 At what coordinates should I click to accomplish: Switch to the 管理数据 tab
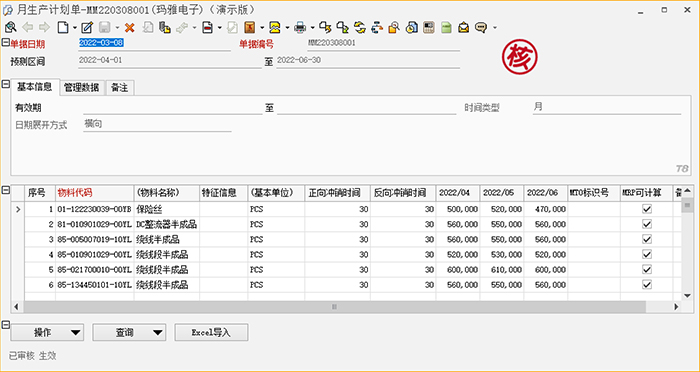pos(82,88)
